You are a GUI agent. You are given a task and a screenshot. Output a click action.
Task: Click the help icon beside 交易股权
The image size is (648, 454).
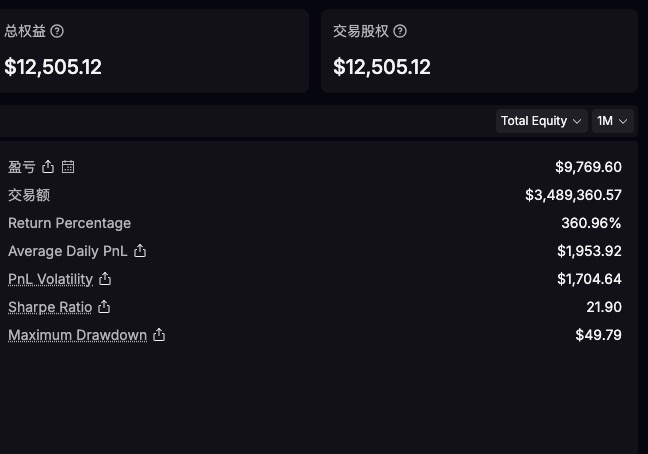pyautogui.click(x=400, y=31)
